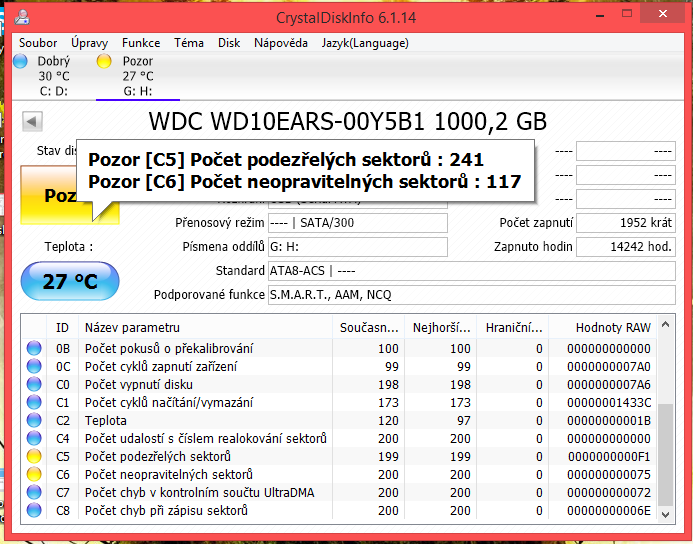Click the Hodnoty RAW column header
The height and width of the screenshot is (544, 693).
click(x=603, y=327)
